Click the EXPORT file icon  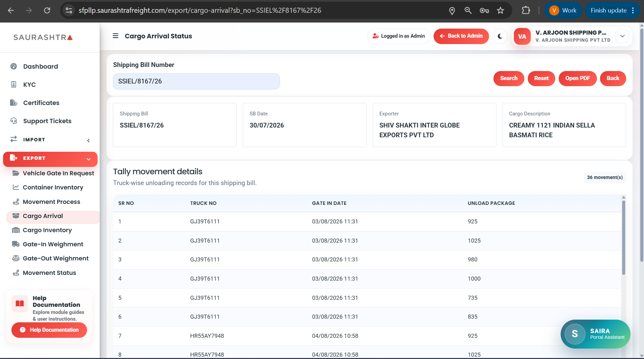[x=13, y=157]
